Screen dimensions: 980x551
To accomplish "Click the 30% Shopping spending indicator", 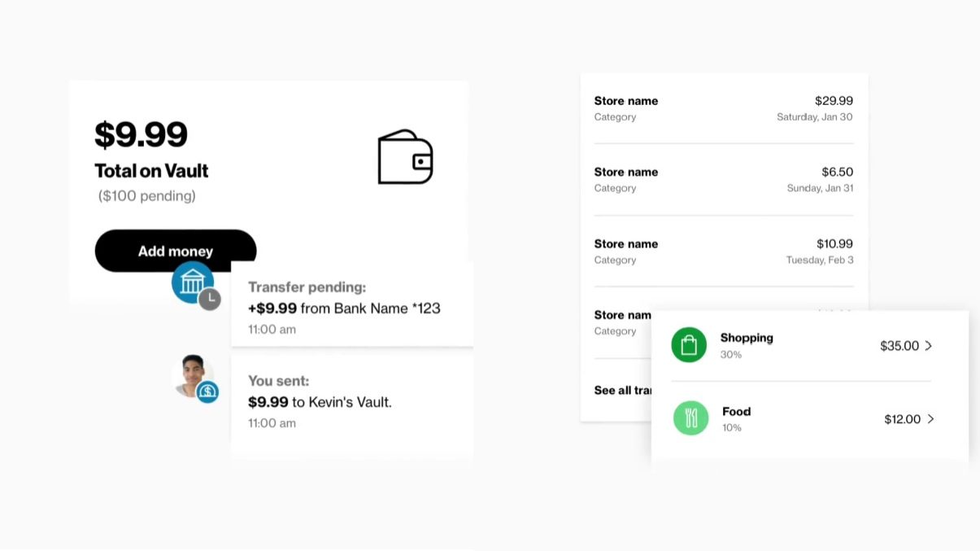I will tap(730, 354).
